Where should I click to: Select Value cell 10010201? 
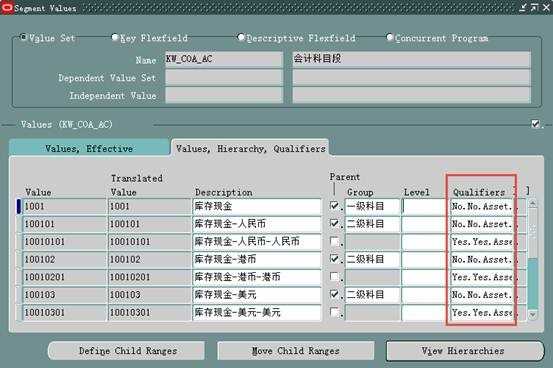tap(64, 277)
